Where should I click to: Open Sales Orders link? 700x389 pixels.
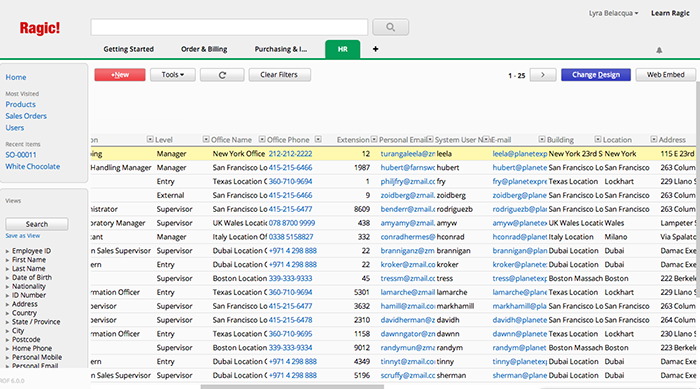[26, 116]
